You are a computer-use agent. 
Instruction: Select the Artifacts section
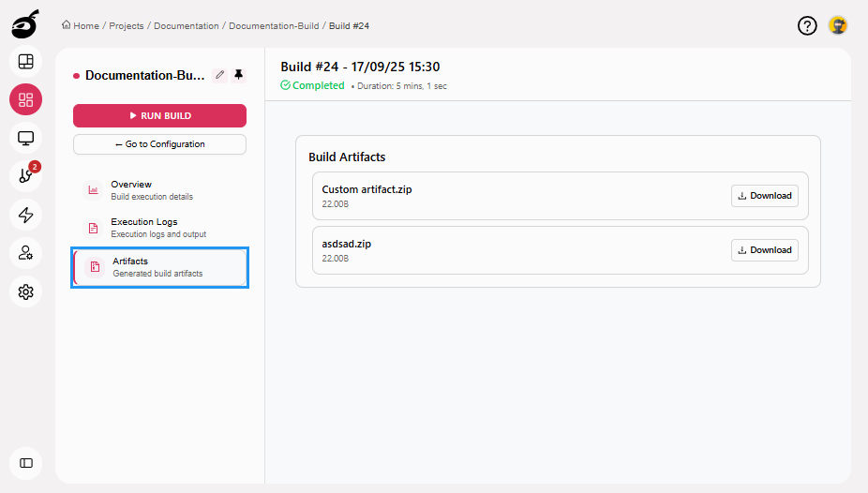159,267
